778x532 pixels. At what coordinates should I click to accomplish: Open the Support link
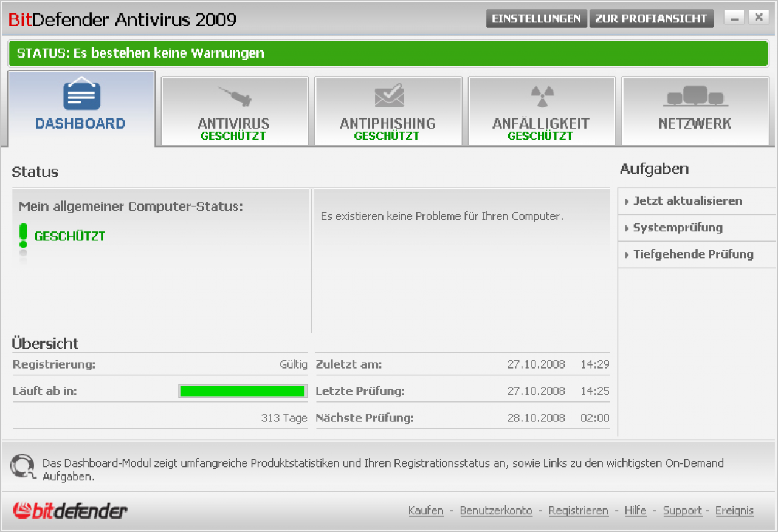pos(683,511)
